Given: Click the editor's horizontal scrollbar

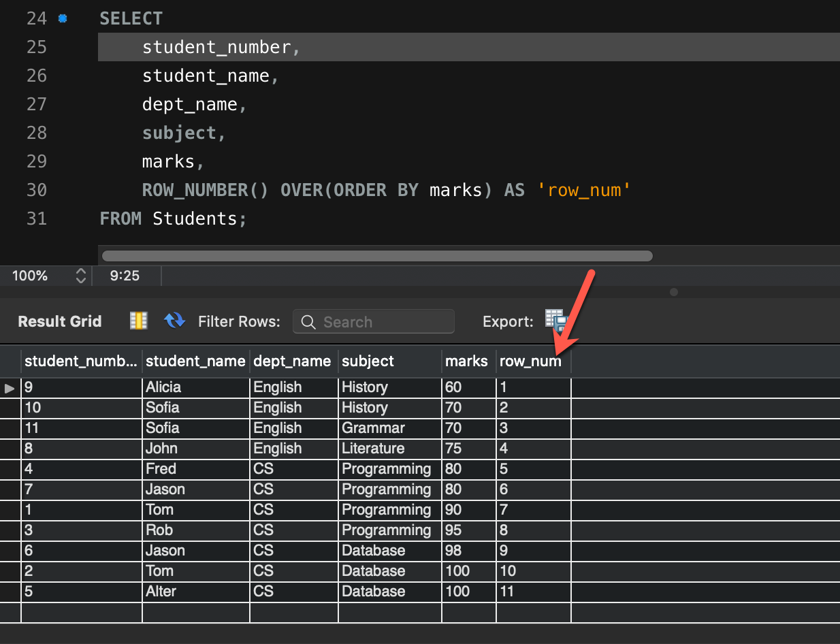Looking at the screenshot, I should [376, 255].
